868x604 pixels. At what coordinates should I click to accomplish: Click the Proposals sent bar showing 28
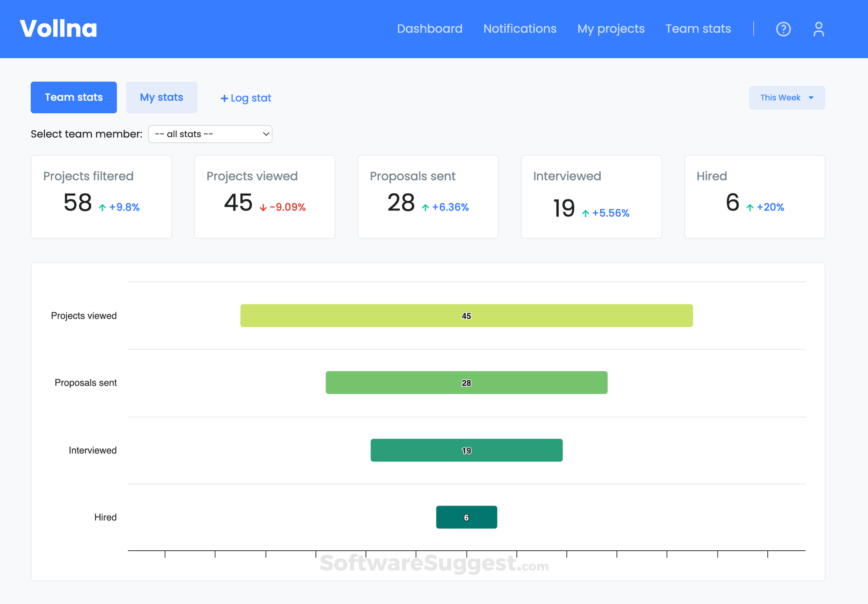click(466, 382)
